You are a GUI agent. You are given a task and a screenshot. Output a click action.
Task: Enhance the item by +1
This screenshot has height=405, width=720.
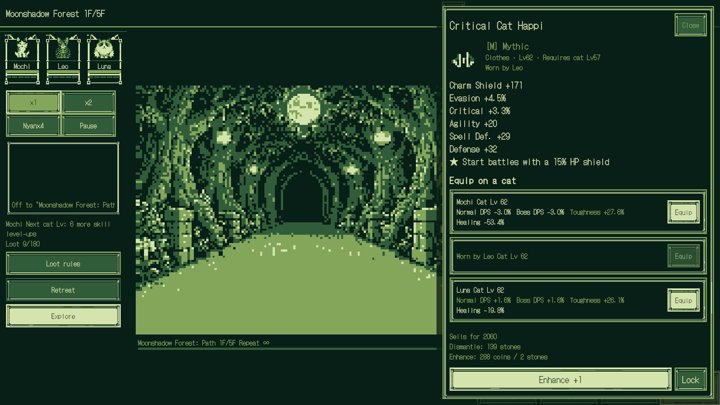tap(560, 380)
